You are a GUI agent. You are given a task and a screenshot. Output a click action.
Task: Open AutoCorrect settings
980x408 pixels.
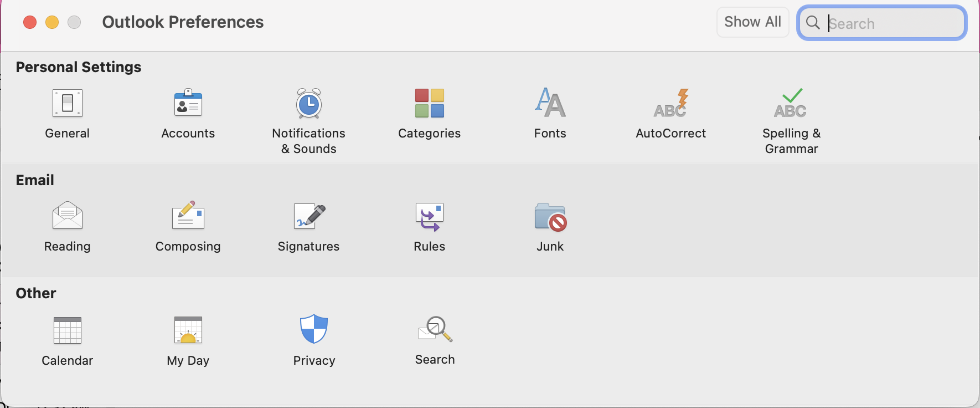coord(670,104)
